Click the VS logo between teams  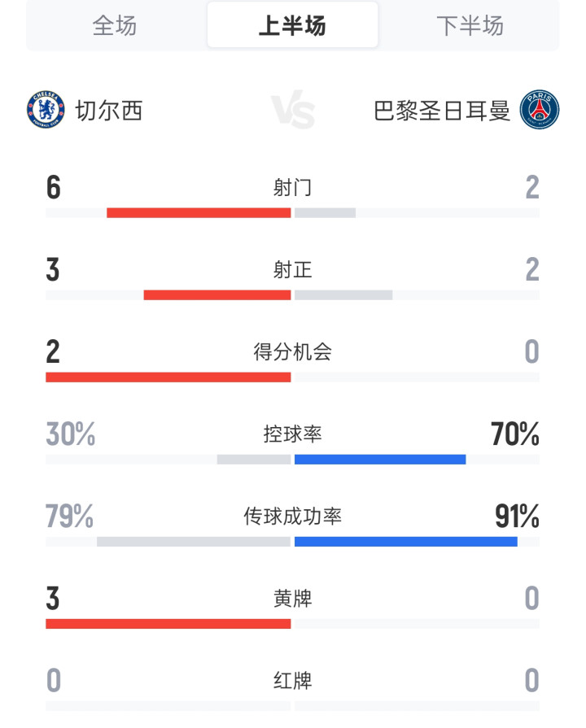pyautogui.click(x=293, y=110)
